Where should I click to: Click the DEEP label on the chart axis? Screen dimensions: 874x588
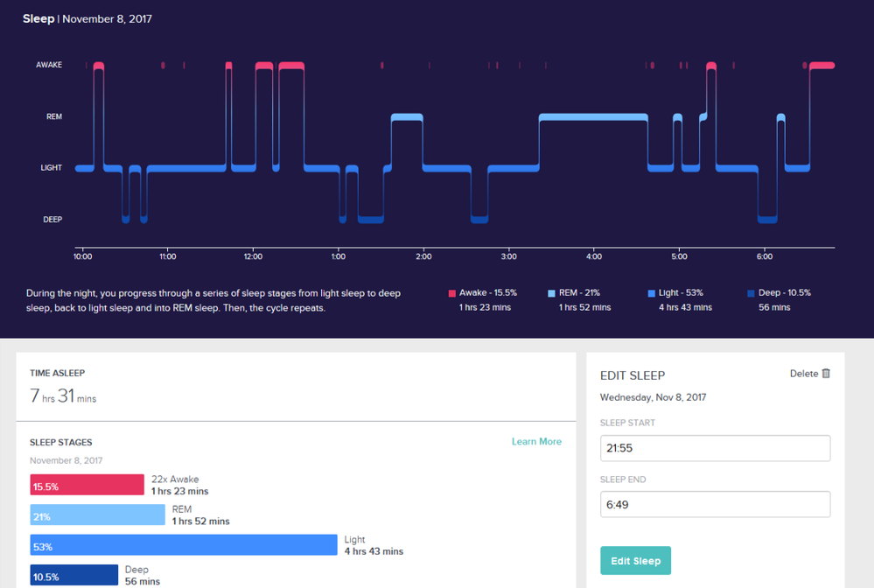pyautogui.click(x=52, y=220)
